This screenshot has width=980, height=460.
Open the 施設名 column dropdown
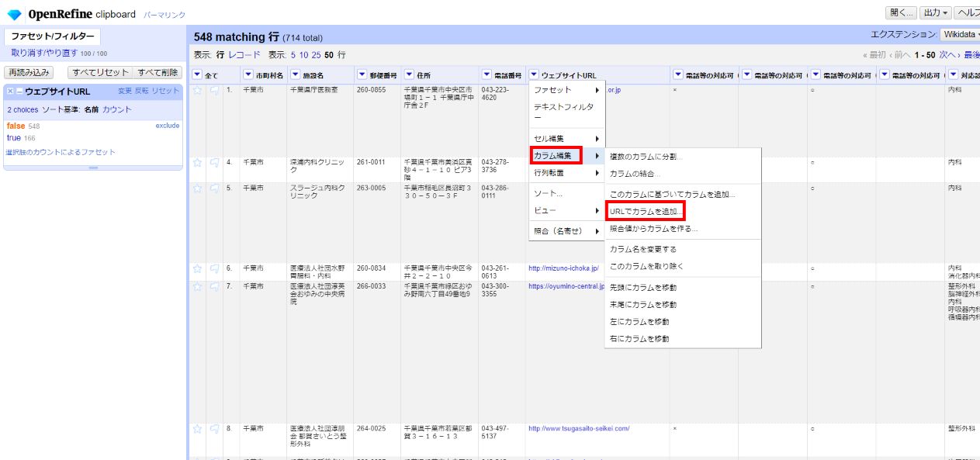coord(295,74)
